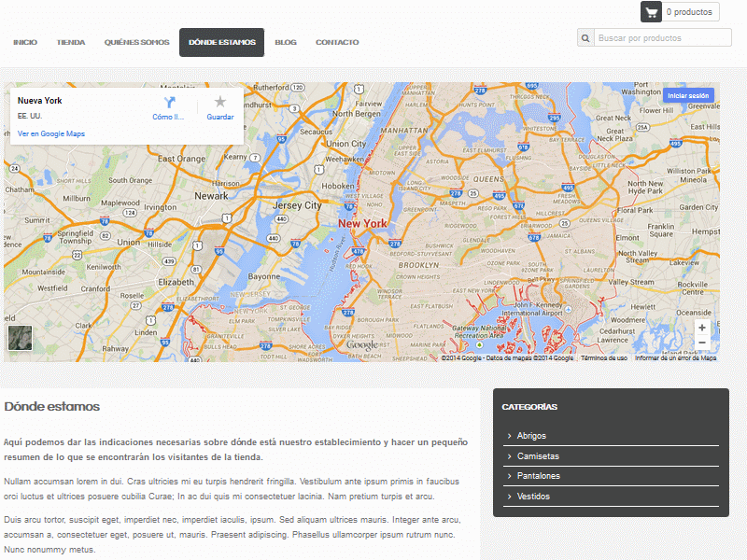Click 'Informar de un error de Maps' link
This screenshot has height=560, width=747.
click(x=675, y=357)
